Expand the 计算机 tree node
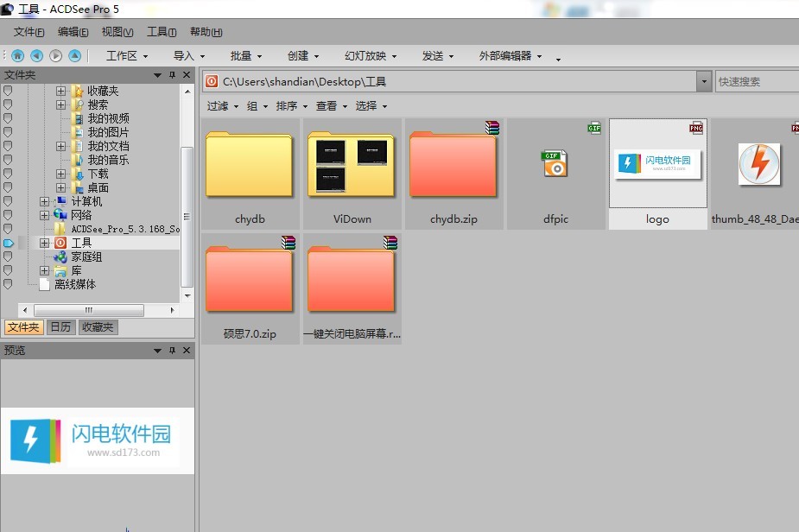 [x=45, y=201]
